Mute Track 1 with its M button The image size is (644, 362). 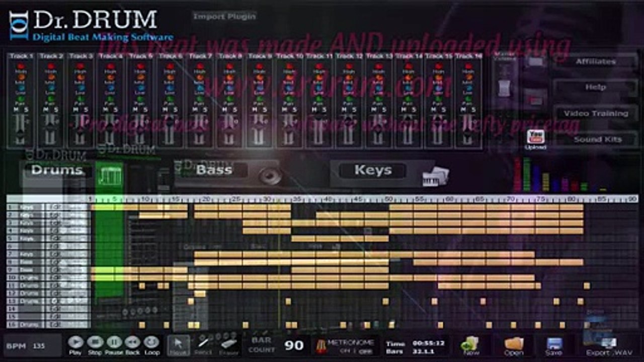tap(17, 110)
